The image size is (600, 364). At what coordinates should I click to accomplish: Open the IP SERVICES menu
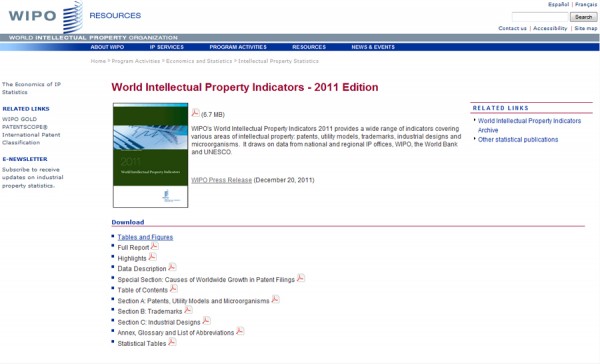(167, 47)
